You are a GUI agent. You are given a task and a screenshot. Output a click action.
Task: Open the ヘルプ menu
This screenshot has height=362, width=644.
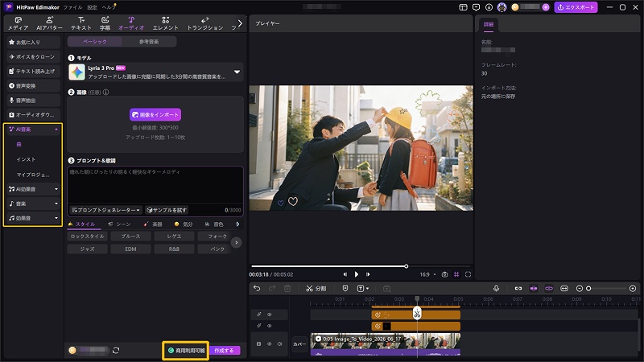(x=109, y=7)
